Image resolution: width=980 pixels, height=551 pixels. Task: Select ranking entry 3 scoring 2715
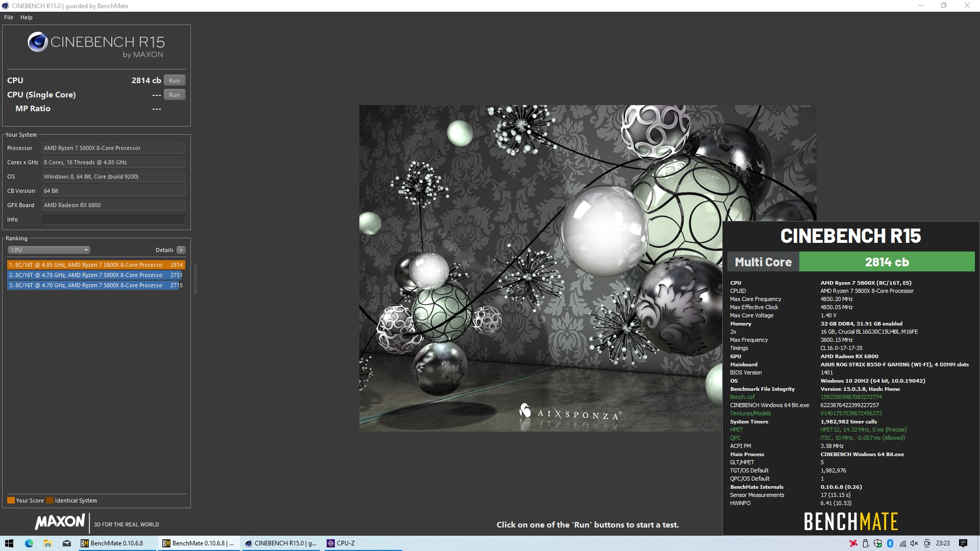96,285
